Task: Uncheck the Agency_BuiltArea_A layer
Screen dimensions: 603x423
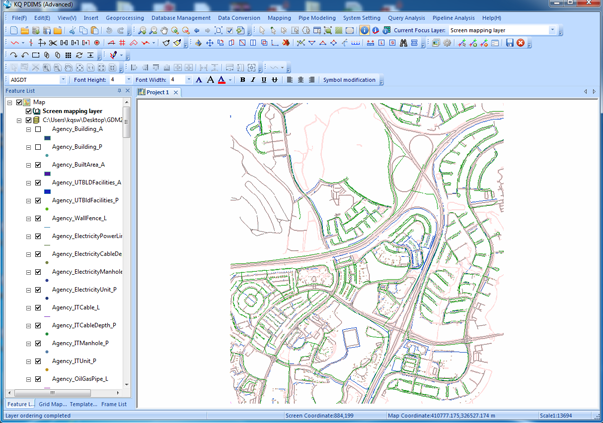Action: pos(38,165)
